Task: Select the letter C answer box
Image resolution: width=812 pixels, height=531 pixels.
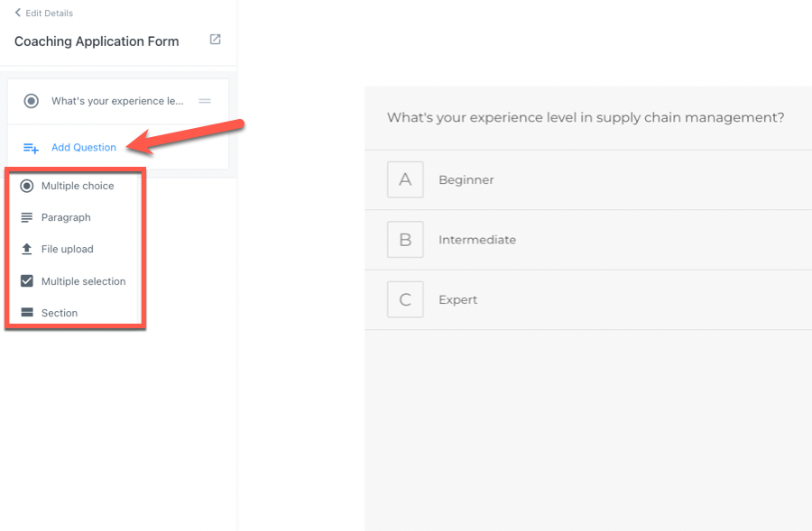Action: tap(405, 299)
